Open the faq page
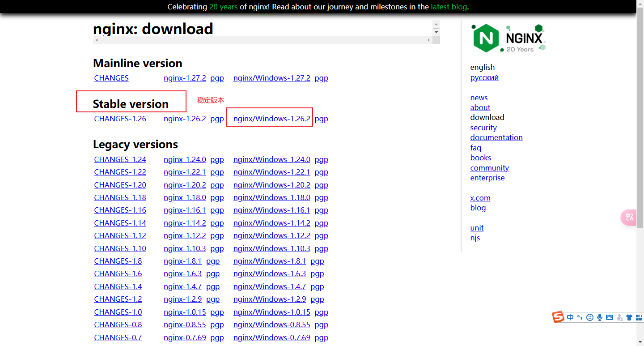 tap(476, 148)
